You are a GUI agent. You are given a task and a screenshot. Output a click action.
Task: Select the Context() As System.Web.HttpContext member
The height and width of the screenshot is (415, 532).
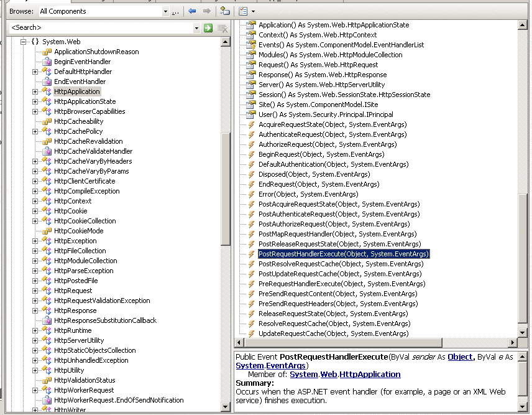click(x=318, y=35)
